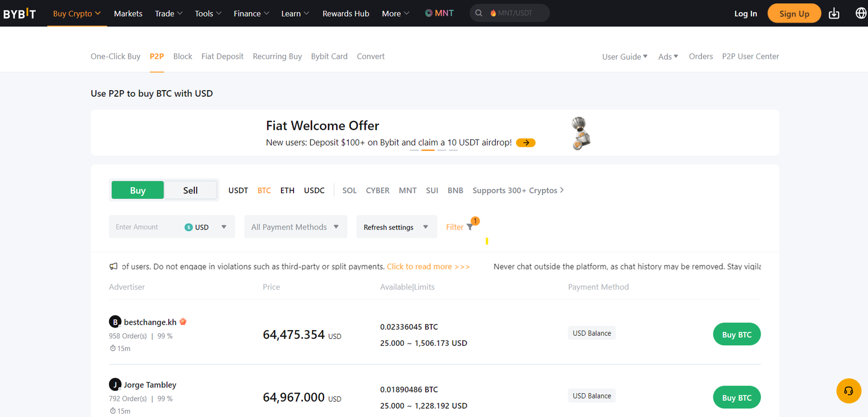This screenshot has width=868, height=417.
Task: Click the Filter funnel icon
Action: click(x=470, y=227)
